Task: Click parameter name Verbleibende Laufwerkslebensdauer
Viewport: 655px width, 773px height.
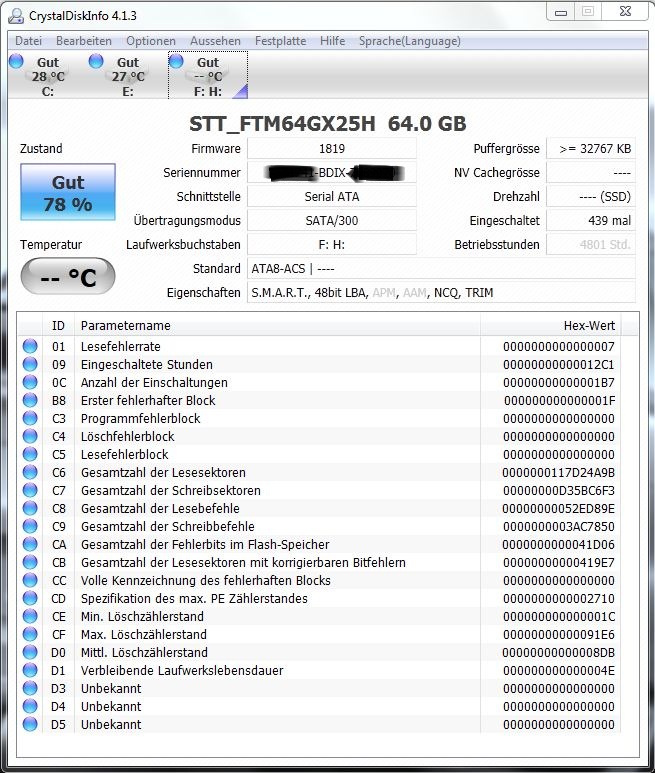Action: click(x=182, y=670)
